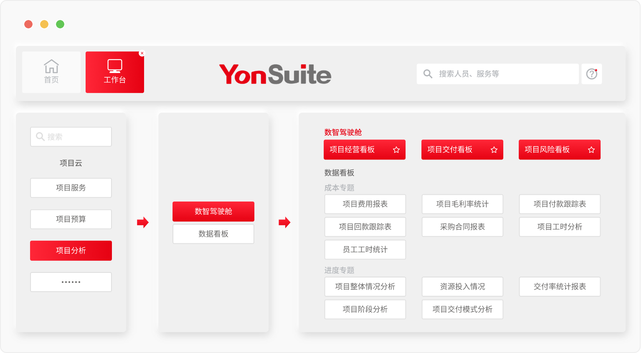Viewport: 644px width, 353px height.
Task: Star the 项目经营看板 favorite icon
Action: pos(396,150)
